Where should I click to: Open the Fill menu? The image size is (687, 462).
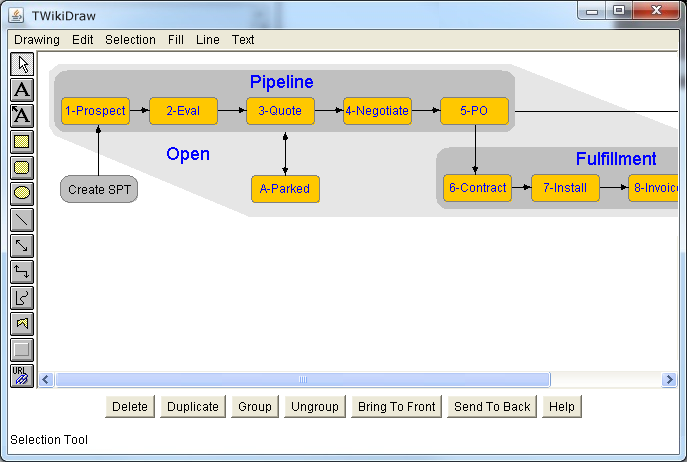pos(176,40)
